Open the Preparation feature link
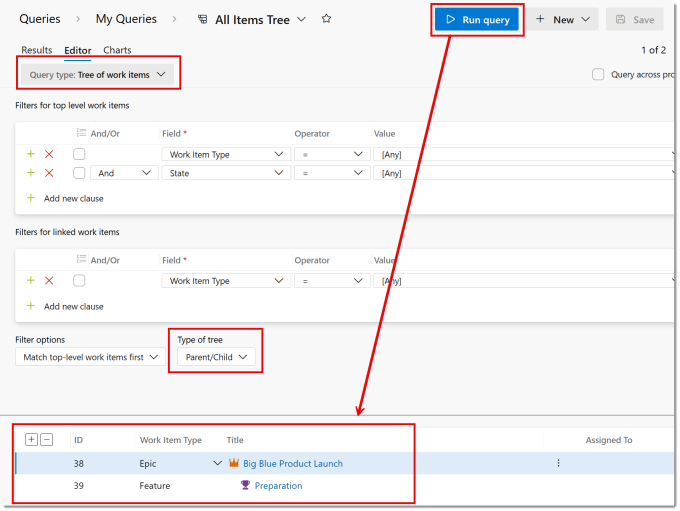This screenshot has width=680, height=511. tap(278, 485)
